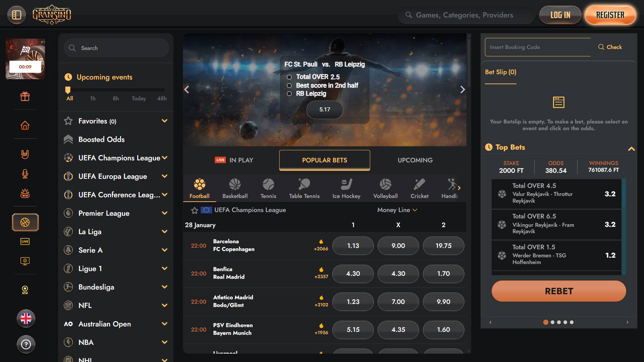644x362 pixels.
Task: Click the help question mark icon
Action: [26, 344]
